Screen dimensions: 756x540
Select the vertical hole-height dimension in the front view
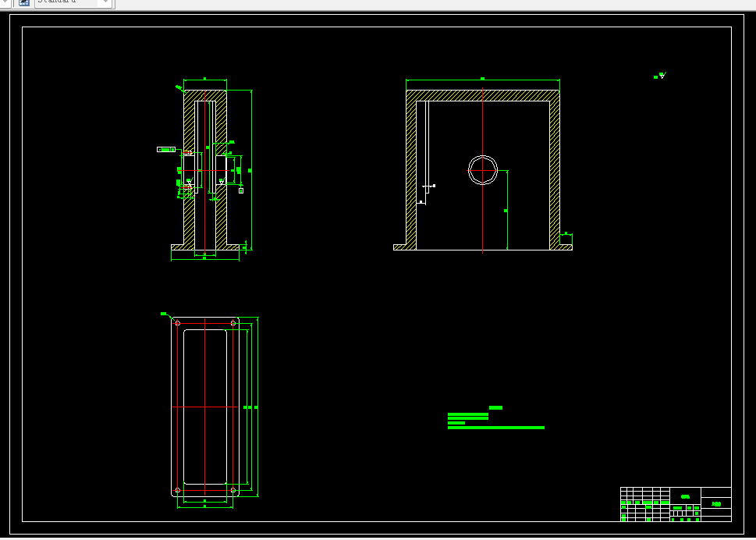[507, 210]
